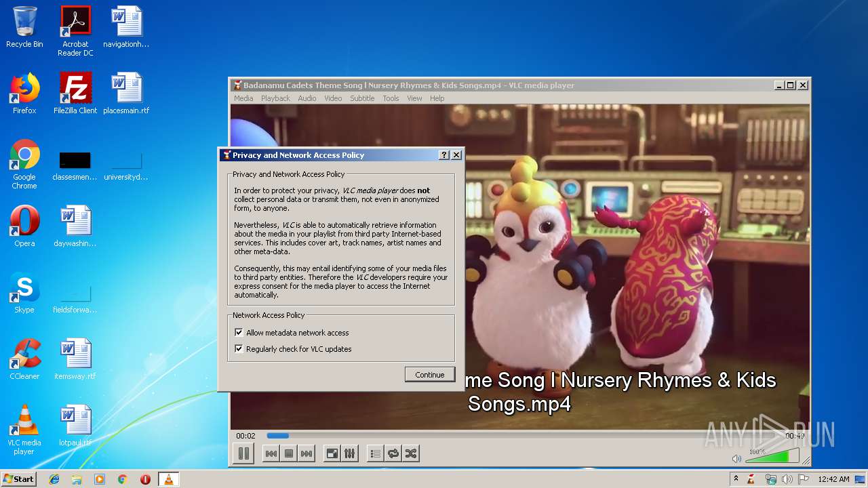Open Internet Explorer from taskbar
Screen dimensions: 868x488
(54, 479)
